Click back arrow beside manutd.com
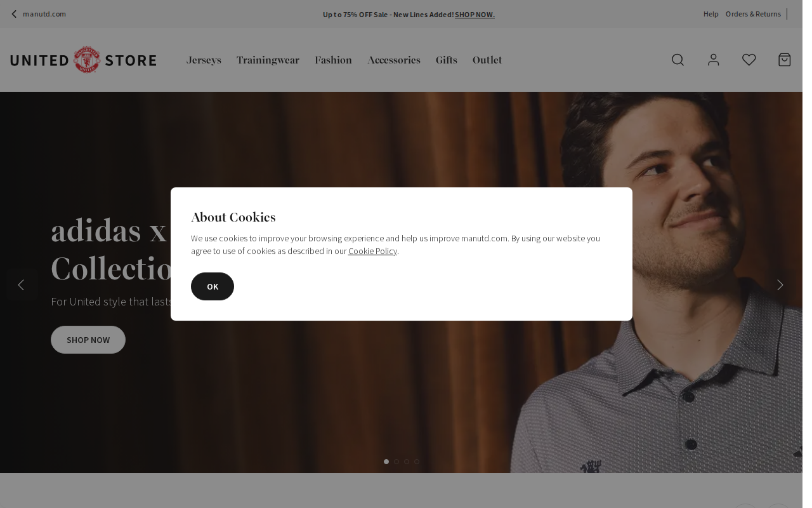812x508 pixels. pos(14,14)
